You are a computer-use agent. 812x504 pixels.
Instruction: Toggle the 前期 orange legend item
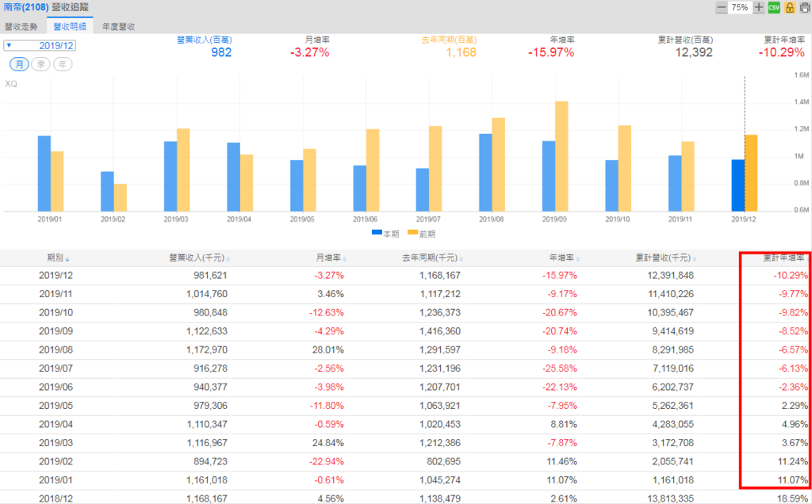[422, 234]
